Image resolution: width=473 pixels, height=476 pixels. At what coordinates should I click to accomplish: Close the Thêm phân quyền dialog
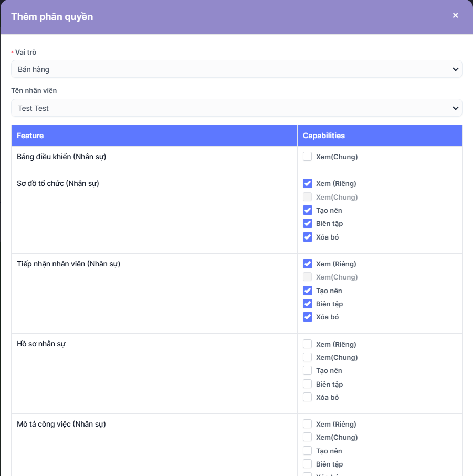[x=455, y=16]
